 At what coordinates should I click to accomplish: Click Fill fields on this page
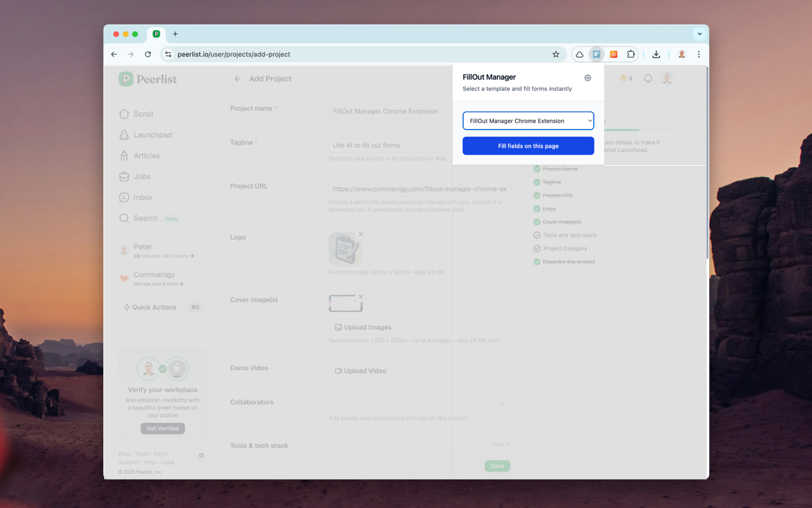click(528, 146)
